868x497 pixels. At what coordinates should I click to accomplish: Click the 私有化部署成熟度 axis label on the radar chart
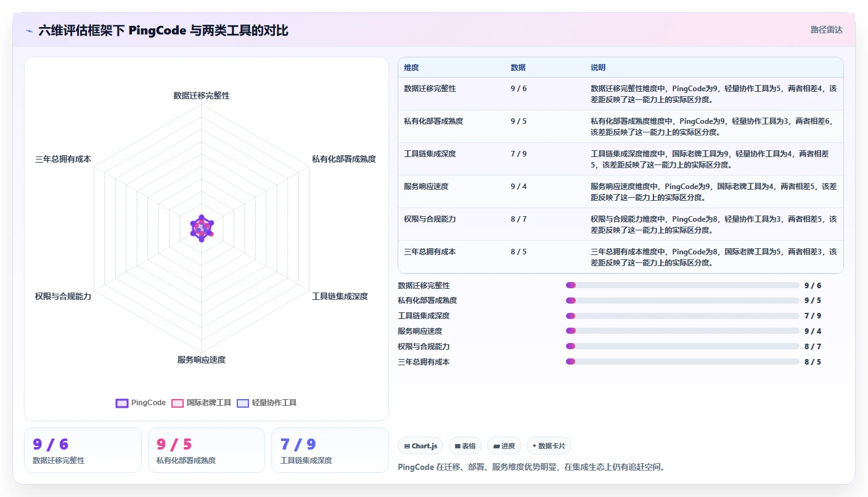click(344, 159)
